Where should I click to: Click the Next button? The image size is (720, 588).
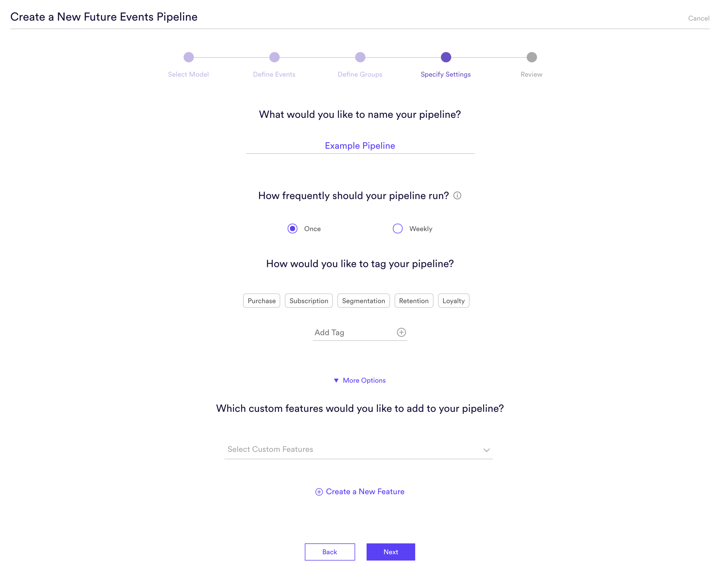[x=391, y=552]
